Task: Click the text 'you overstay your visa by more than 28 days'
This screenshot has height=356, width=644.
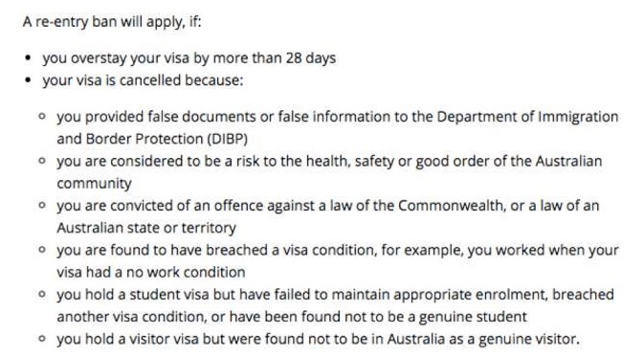Action: 189,58
